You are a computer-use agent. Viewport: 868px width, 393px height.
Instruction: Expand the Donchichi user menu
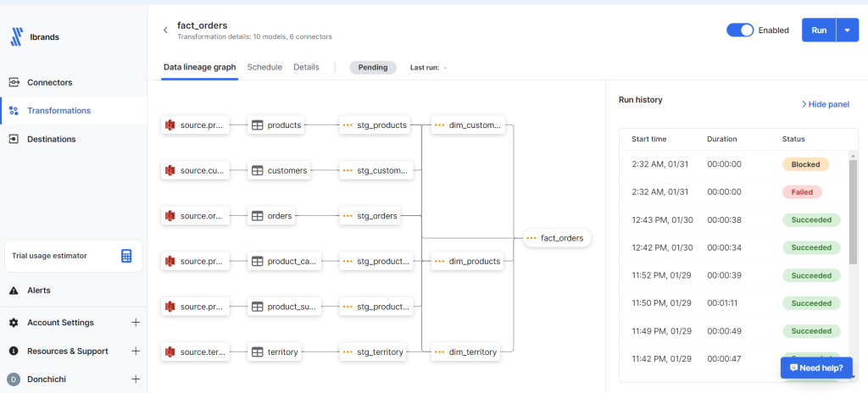point(136,379)
